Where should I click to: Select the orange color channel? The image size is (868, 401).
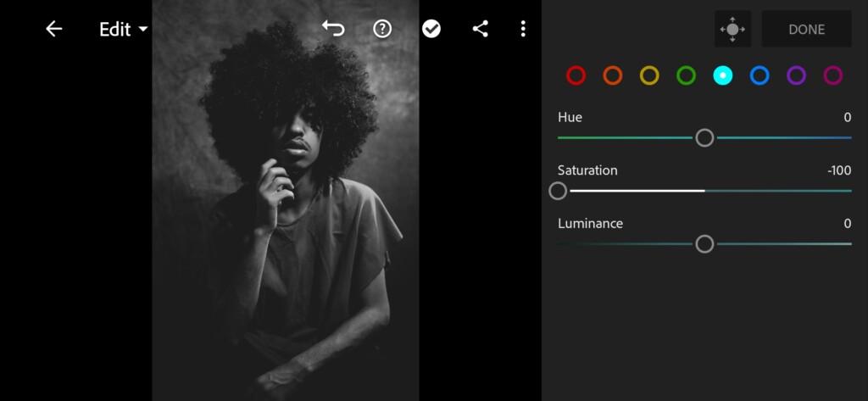click(612, 75)
